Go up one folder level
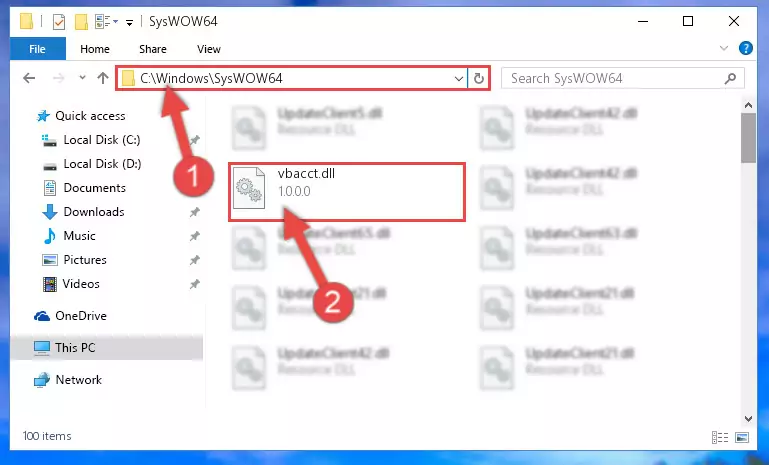Image resolution: width=769 pixels, height=465 pixels. (103, 78)
